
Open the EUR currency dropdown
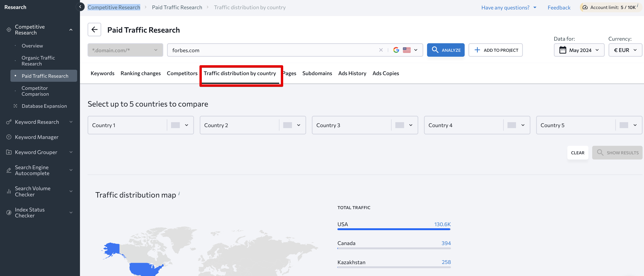(625, 50)
